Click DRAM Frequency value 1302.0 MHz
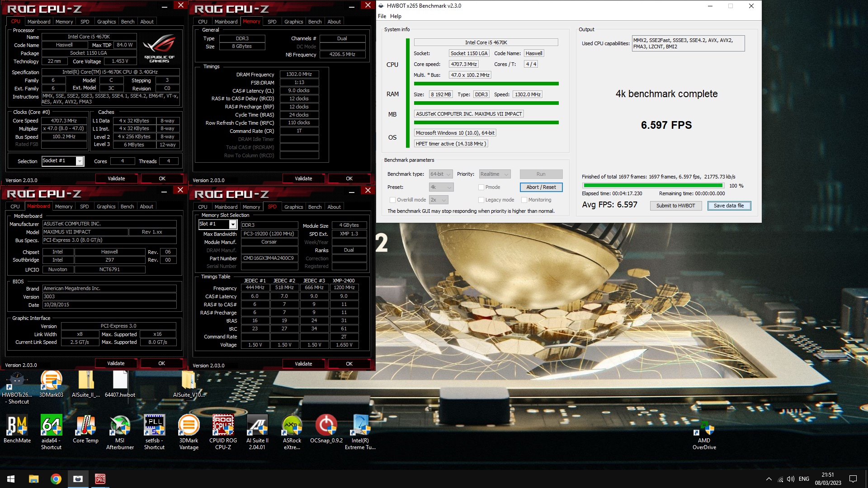Viewport: 868px width, 488px height. click(299, 74)
